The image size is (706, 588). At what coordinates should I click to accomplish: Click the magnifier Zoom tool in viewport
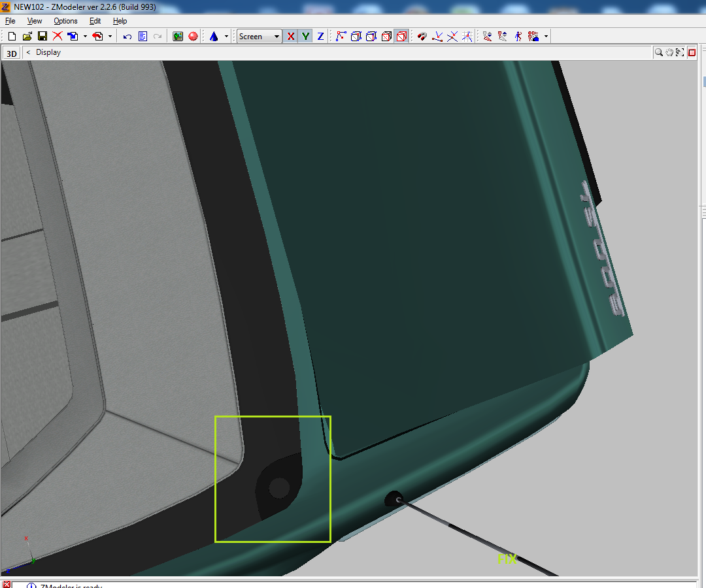click(x=659, y=53)
